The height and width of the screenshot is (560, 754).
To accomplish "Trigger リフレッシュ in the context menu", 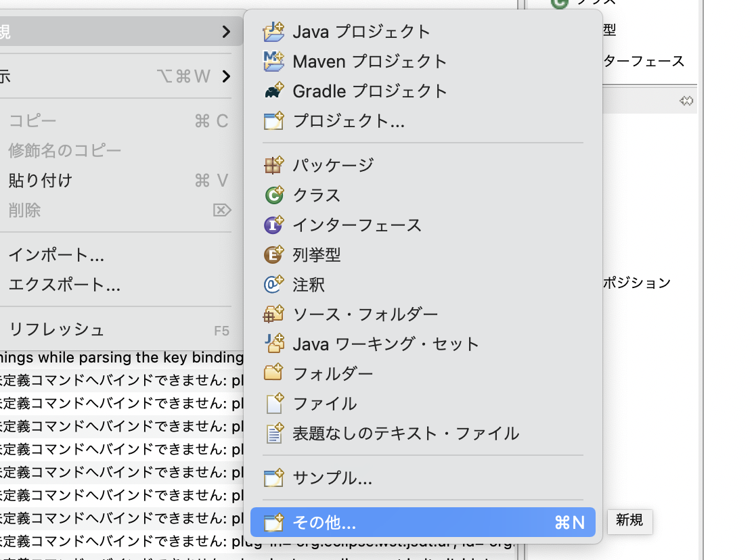I will coord(56,330).
